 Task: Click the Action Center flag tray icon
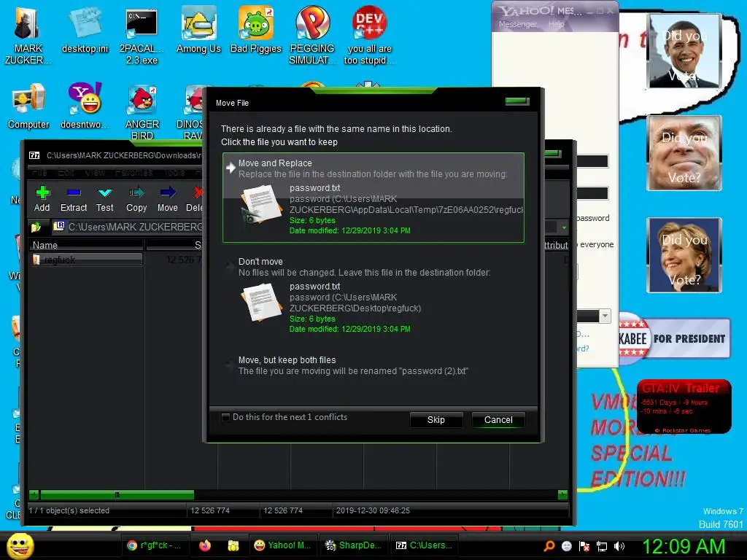[x=584, y=546]
